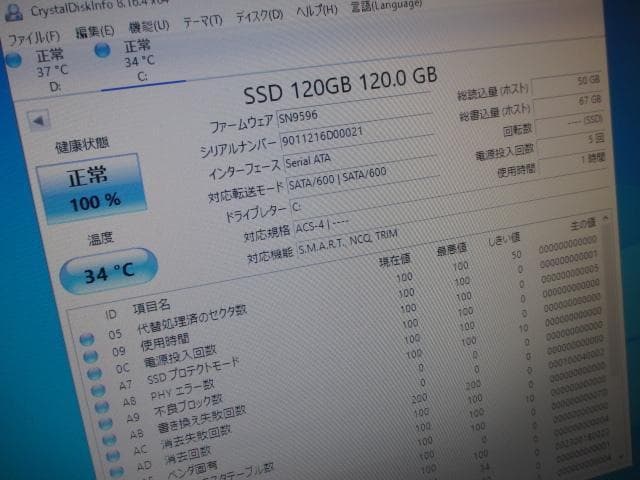Click the SSD 120GB 120.0 GB model title
Screen dimensions: 640x480
point(340,84)
